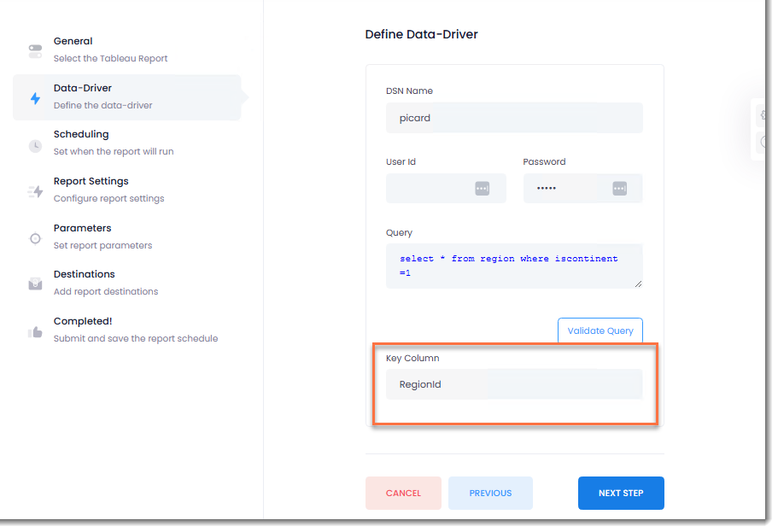This screenshot has height=532, width=778.
Task: Go to Report Settings step
Action: point(91,181)
